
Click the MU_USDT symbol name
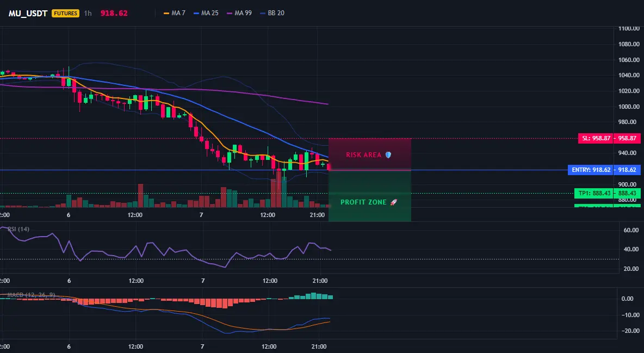[28, 13]
